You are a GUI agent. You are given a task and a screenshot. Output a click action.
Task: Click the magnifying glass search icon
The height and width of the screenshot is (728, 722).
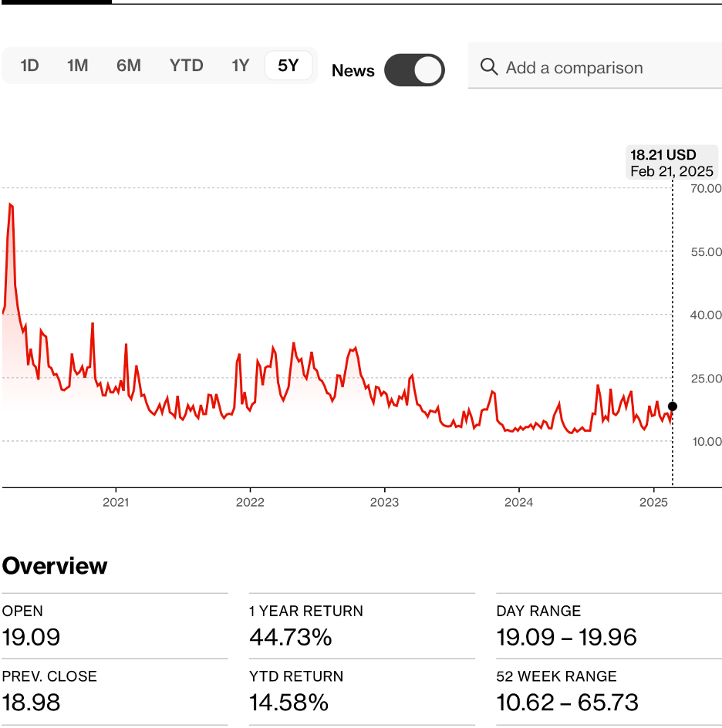[x=488, y=67]
